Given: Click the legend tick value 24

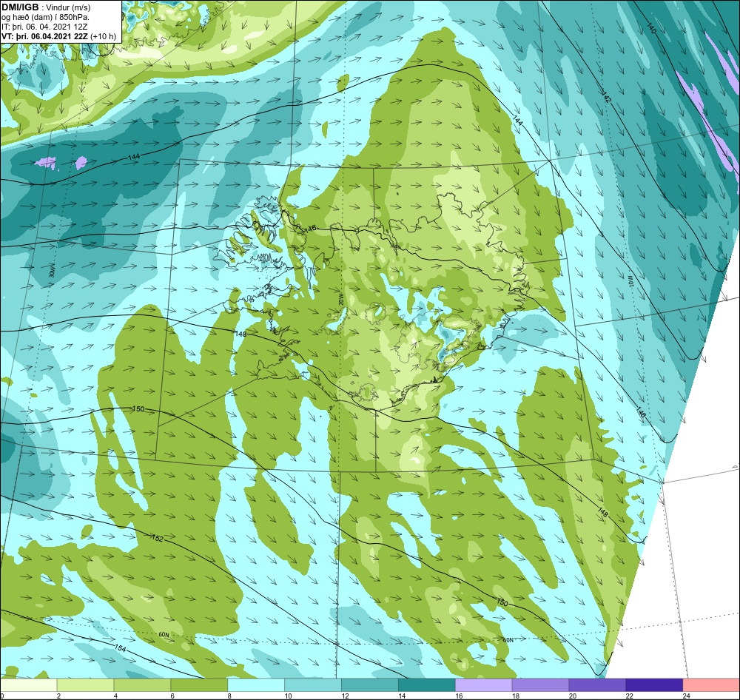Looking at the screenshot, I should (x=686, y=696).
